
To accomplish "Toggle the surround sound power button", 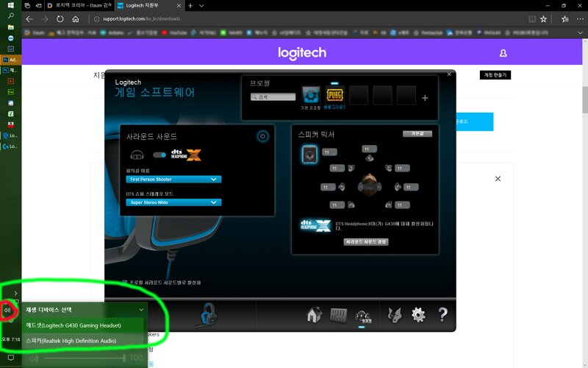I will 262,136.
